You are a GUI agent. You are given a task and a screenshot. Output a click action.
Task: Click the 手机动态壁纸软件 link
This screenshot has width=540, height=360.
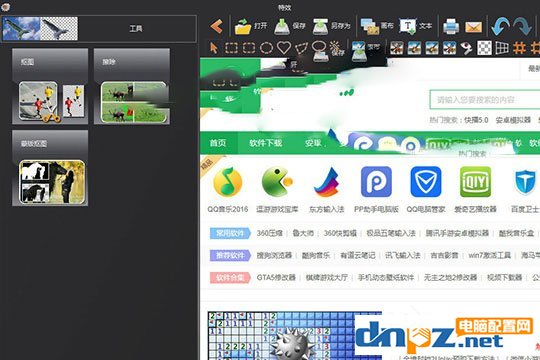386,277
